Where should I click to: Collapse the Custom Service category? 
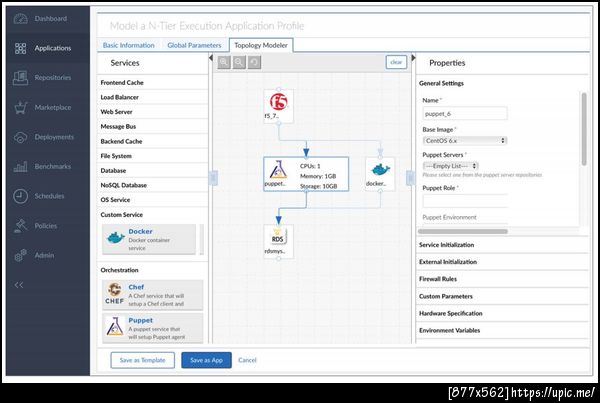pos(153,215)
